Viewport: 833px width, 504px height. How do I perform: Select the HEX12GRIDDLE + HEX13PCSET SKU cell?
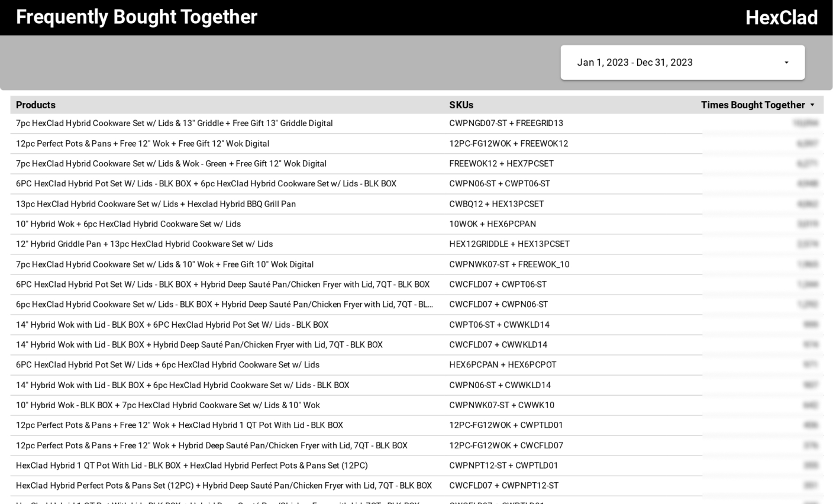tap(509, 244)
